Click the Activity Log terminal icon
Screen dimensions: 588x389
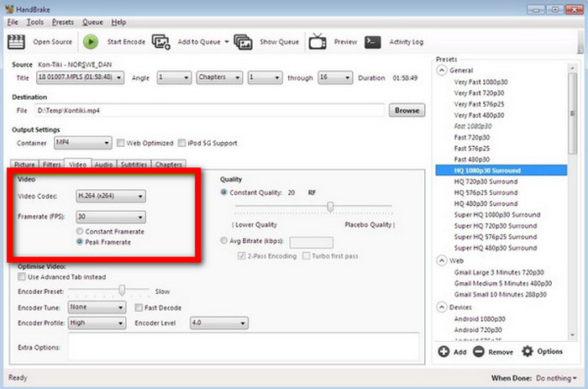[372, 42]
